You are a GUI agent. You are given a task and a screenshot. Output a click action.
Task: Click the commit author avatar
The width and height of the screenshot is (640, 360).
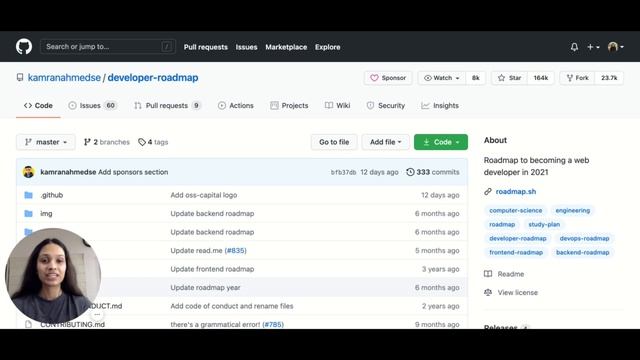tap(28, 172)
